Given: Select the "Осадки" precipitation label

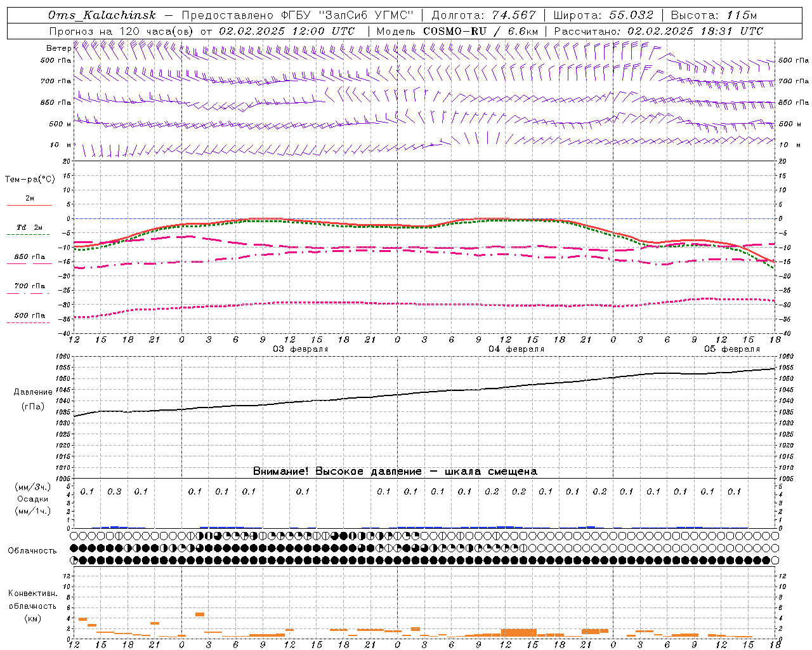Looking at the screenshot, I should tap(33, 499).
